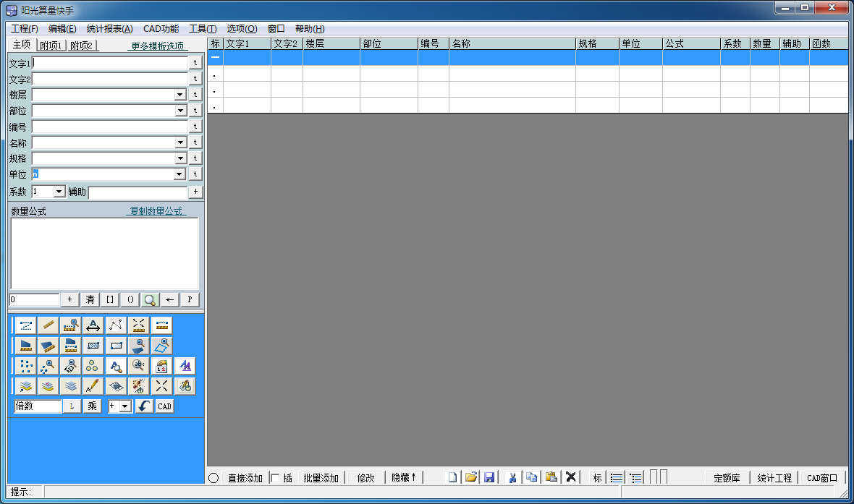Switch to the 附项1 tab

click(x=51, y=45)
